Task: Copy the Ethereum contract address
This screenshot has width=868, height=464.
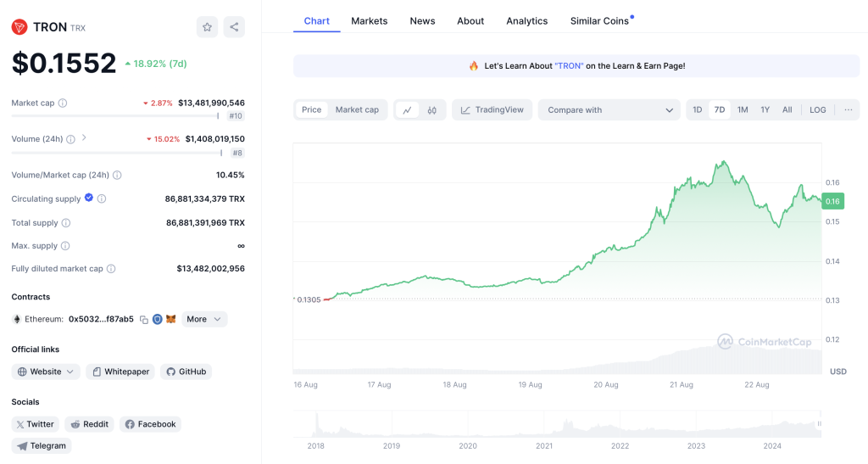Action: [x=144, y=320]
